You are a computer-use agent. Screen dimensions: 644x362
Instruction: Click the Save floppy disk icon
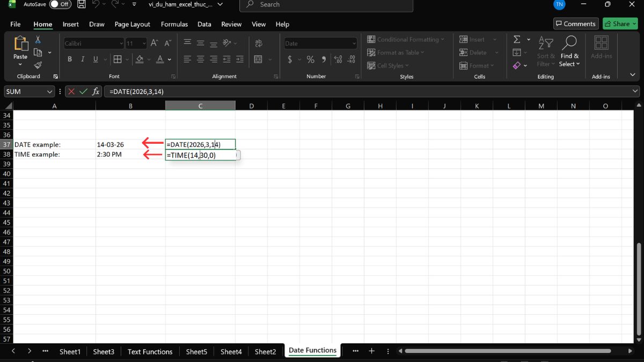point(82,4)
